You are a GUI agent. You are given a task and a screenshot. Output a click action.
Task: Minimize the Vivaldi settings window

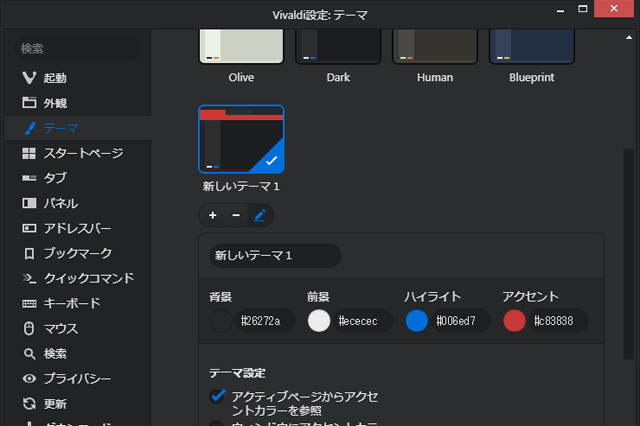tap(560, 9)
